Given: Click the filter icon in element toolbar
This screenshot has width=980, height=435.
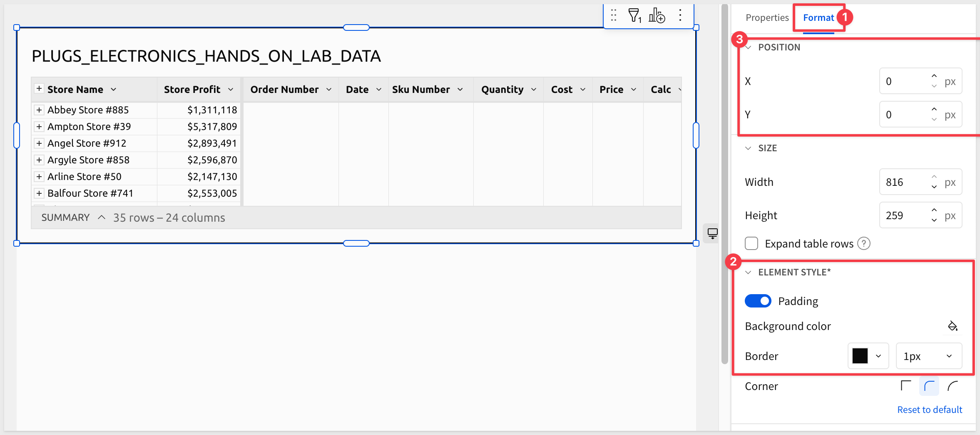Looking at the screenshot, I should (x=634, y=15).
